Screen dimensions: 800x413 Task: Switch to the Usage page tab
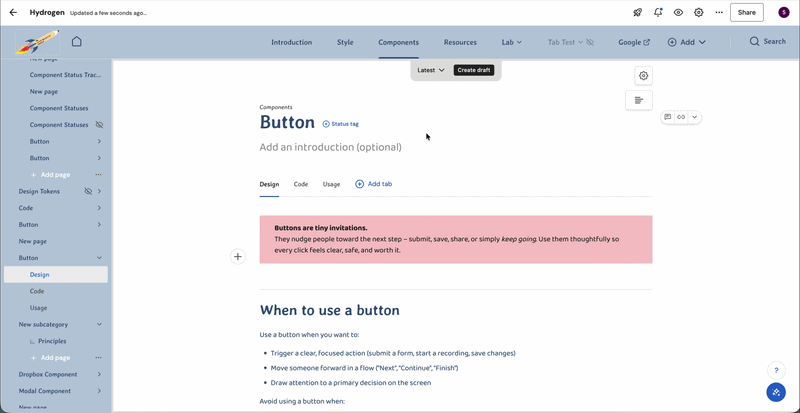331,184
